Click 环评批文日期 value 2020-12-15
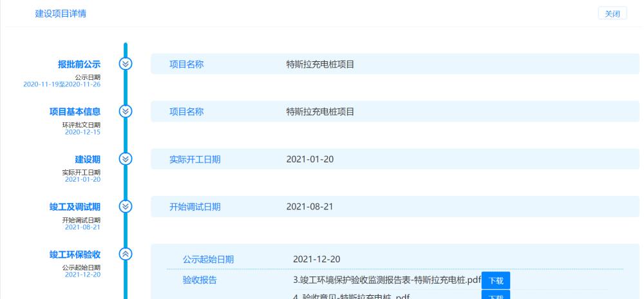 82,132
